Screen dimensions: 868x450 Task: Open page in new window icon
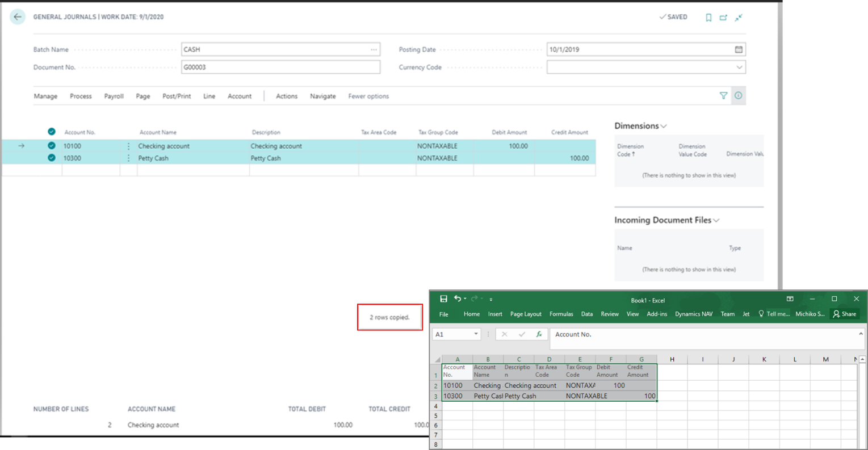pyautogui.click(x=723, y=18)
